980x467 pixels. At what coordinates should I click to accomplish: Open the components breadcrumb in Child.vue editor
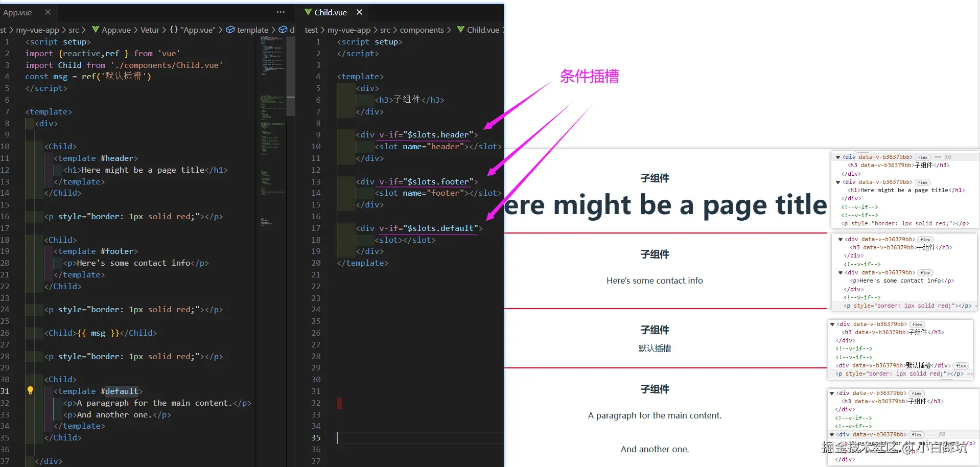[422, 30]
